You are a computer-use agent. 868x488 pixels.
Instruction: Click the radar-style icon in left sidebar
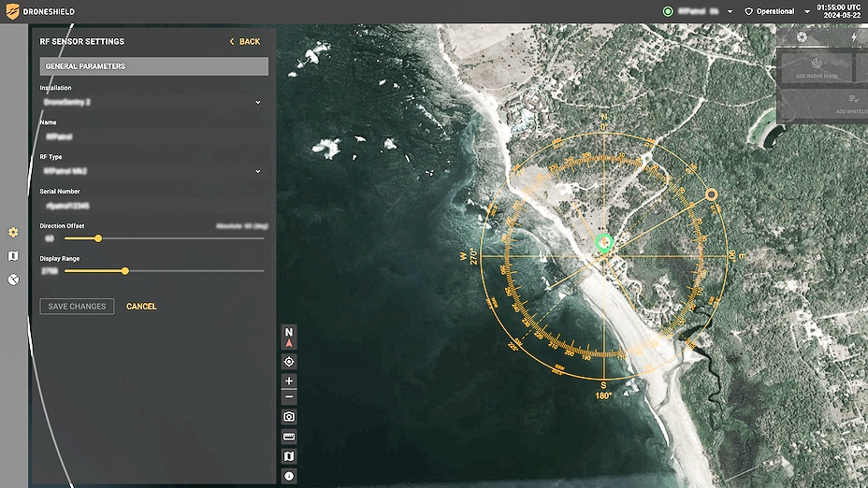coord(13,279)
